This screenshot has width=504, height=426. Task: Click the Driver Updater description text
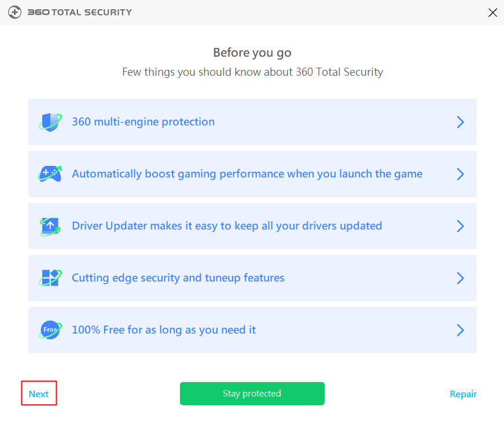coord(226,226)
